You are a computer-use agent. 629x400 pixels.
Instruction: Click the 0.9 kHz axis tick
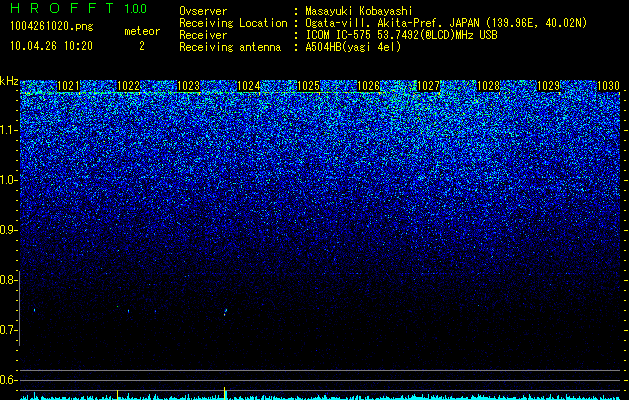pyautogui.click(x=9, y=230)
